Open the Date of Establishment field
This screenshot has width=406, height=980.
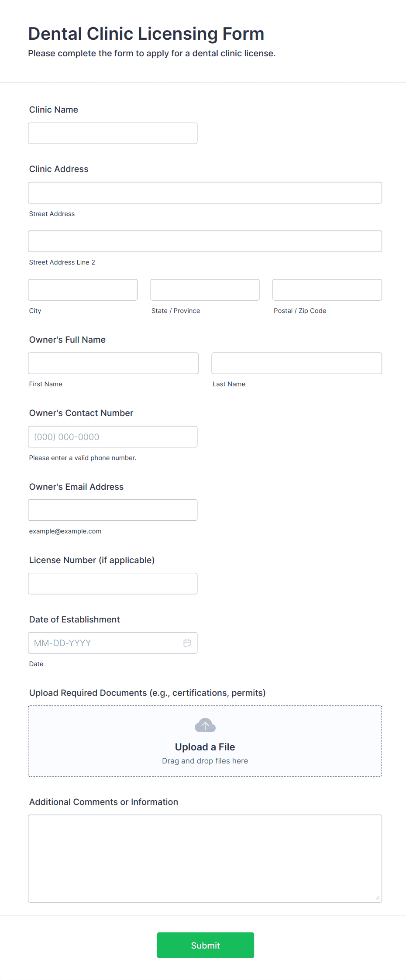pyautogui.click(x=105, y=643)
